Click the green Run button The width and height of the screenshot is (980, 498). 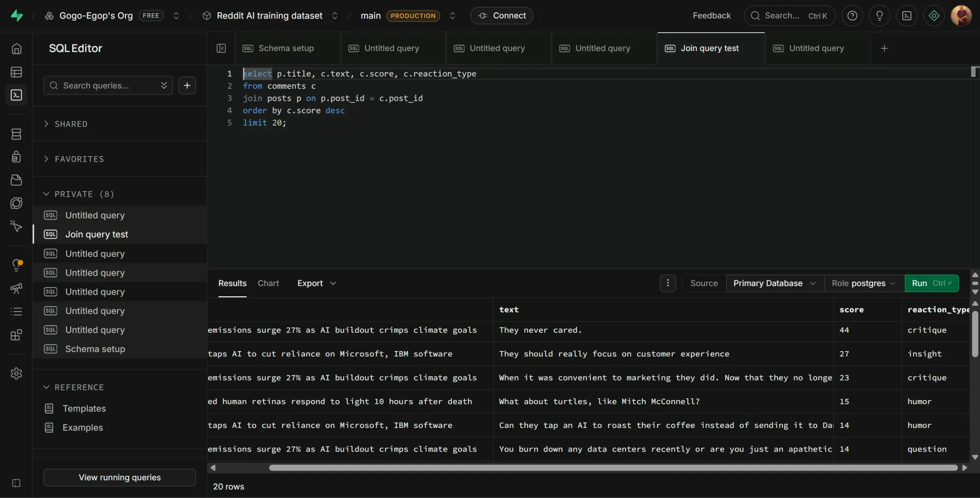coord(931,283)
